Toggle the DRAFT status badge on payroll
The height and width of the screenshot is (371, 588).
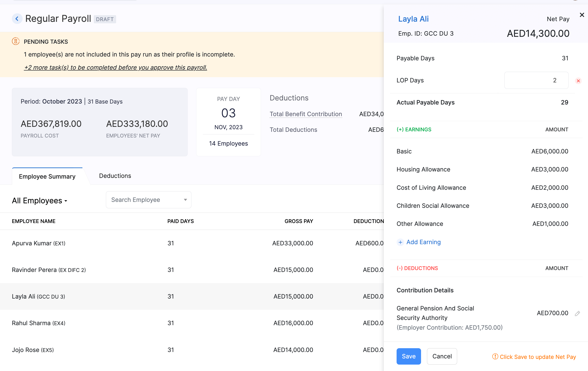click(x=105, y=19)
